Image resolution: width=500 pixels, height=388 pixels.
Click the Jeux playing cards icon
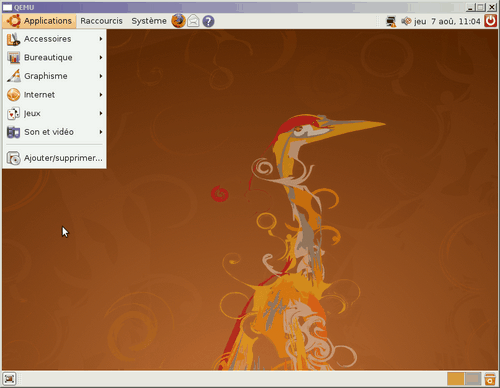pos(13,114)
